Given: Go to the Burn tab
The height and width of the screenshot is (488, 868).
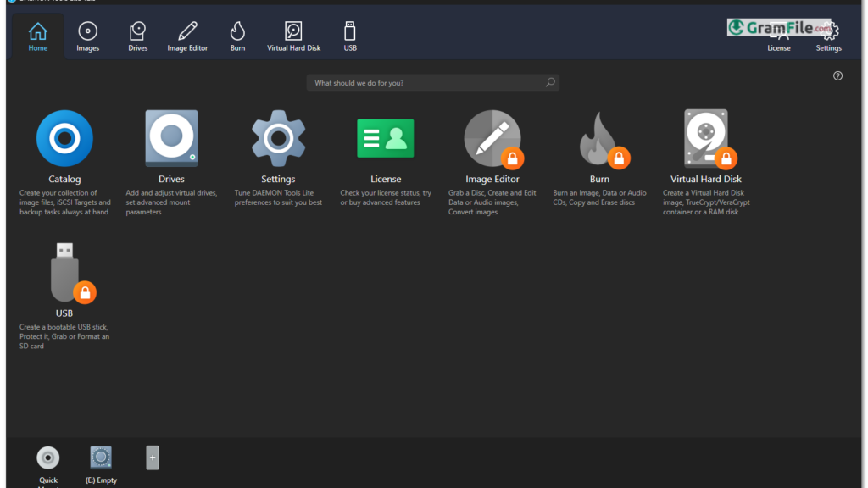Looking at the screenshot, I should point(237,36).
